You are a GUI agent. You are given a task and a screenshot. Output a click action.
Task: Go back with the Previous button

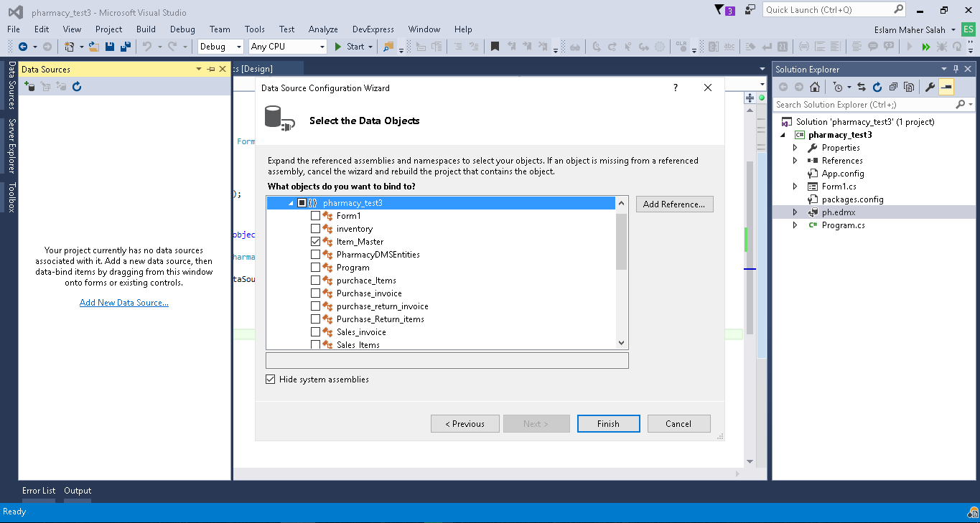coord(465,424)
